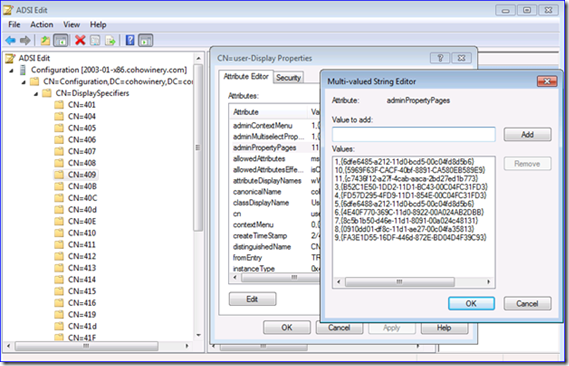
Task: Switch to the Attribute Editor tab
Action: tap(246, 77)
